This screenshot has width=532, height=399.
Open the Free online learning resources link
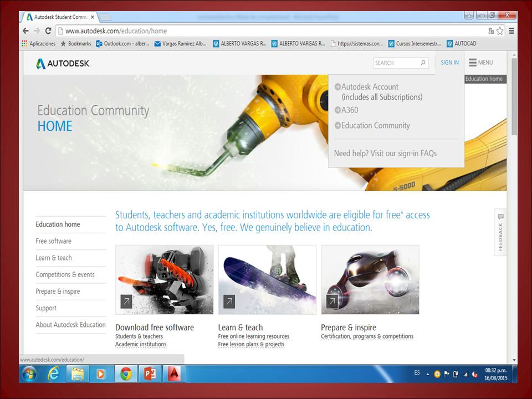point(253,336)
